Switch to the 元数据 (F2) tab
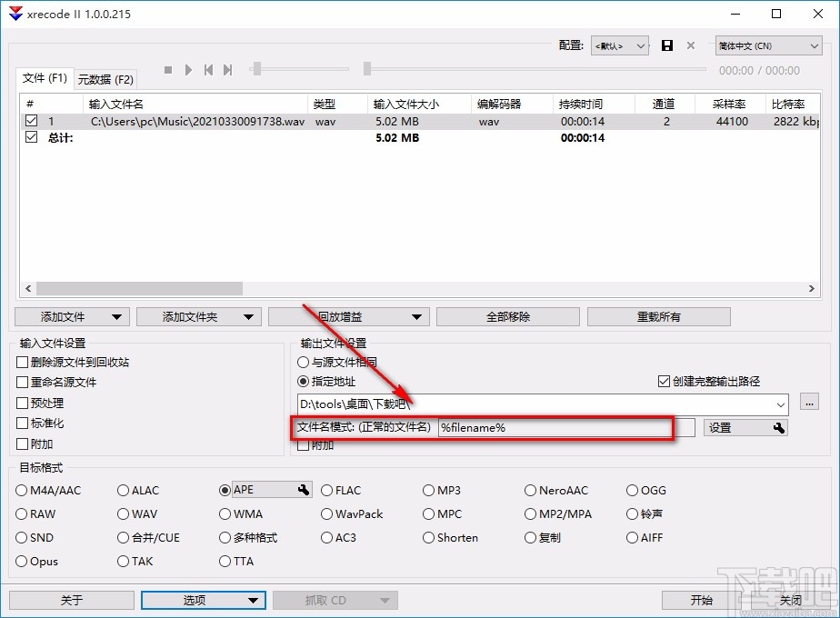 click(106, 79)
